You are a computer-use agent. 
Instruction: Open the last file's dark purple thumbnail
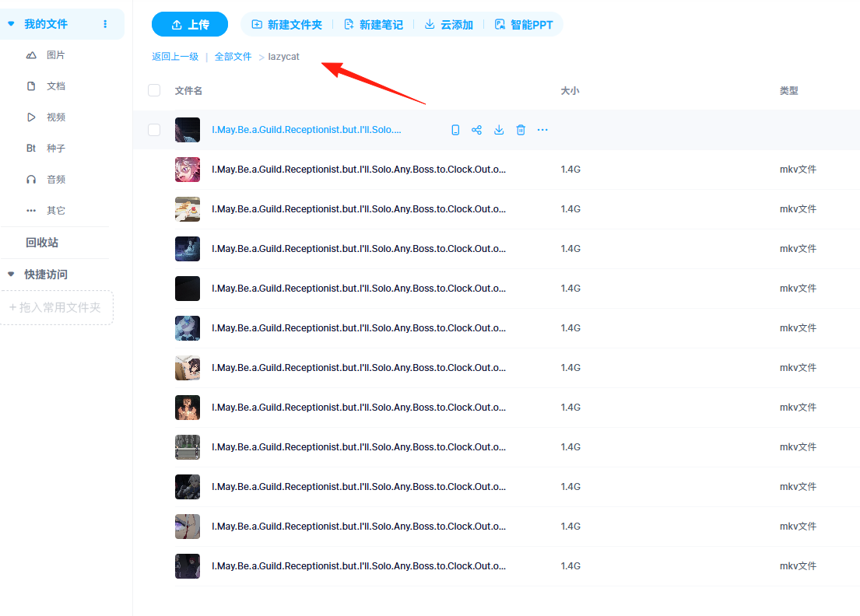pyautogui.click(x=188, y=566)
